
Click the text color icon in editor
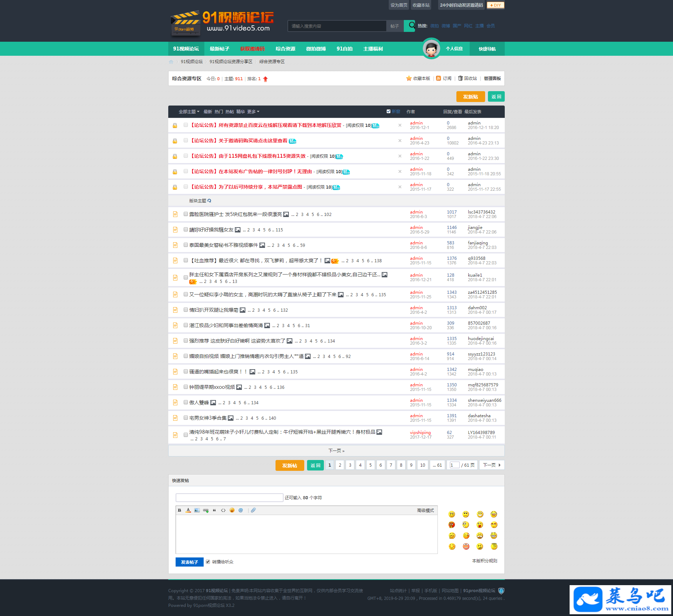pyautogui.click(x=188, y=510)
